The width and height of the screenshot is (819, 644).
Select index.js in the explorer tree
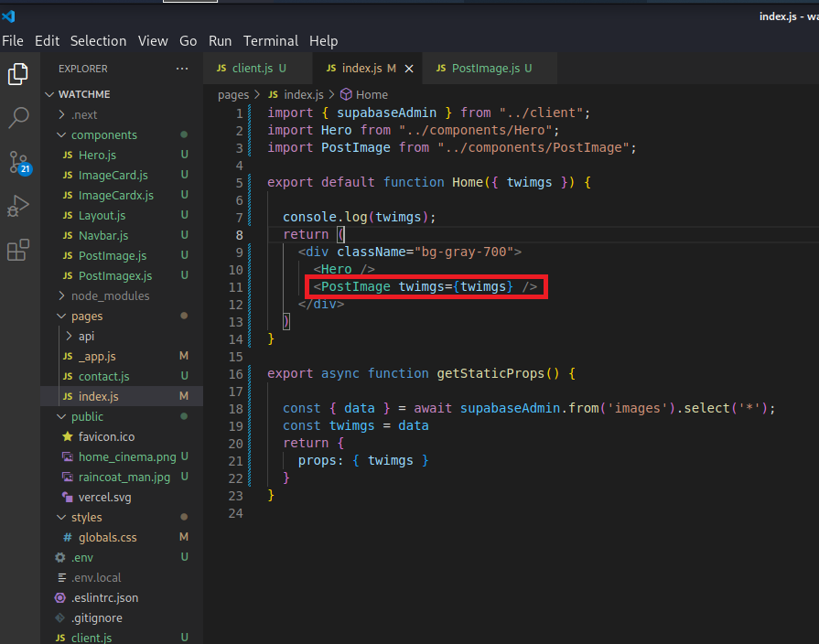click(122, 396)
